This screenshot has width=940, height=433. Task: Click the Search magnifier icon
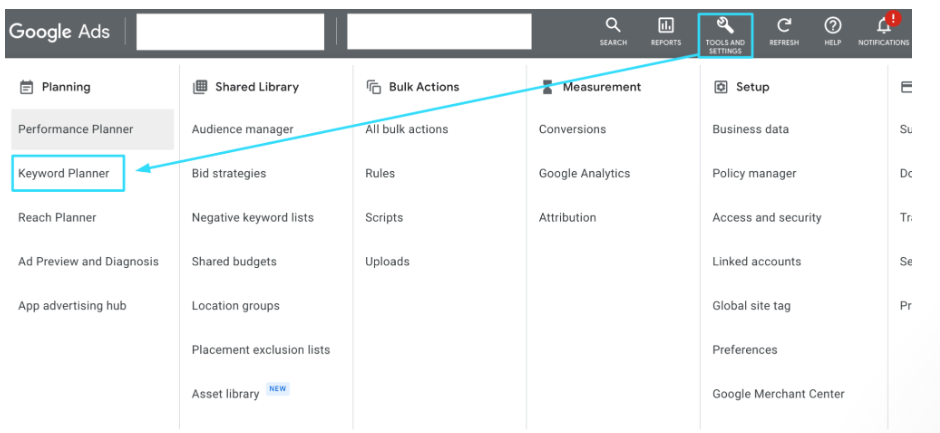click(613, 25)
